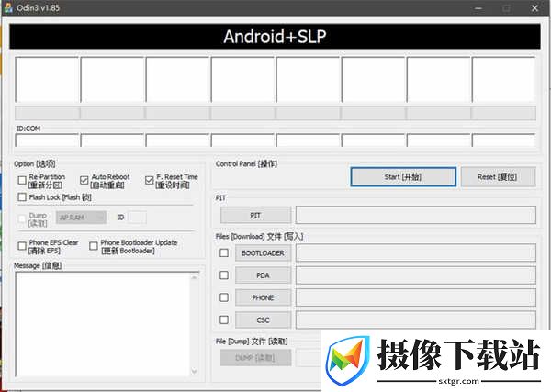Click the Message box scroll-up arrow
Viewport: 551px width, 392px height.
coord(195,278)
